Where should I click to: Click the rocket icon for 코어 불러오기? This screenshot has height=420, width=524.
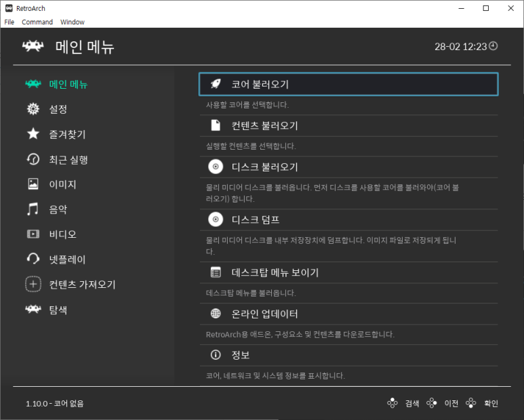click(216, 84)
